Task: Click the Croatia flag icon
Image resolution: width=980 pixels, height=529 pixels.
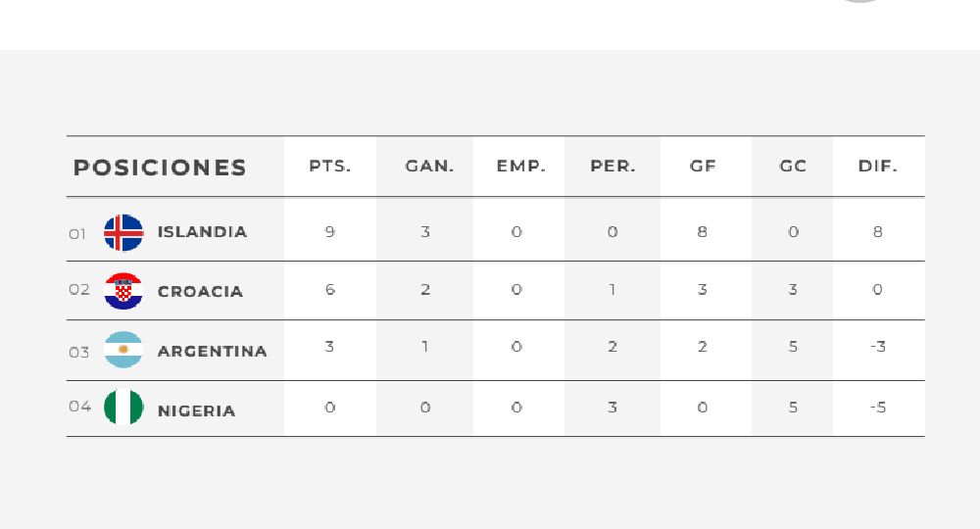Action: 123,291
